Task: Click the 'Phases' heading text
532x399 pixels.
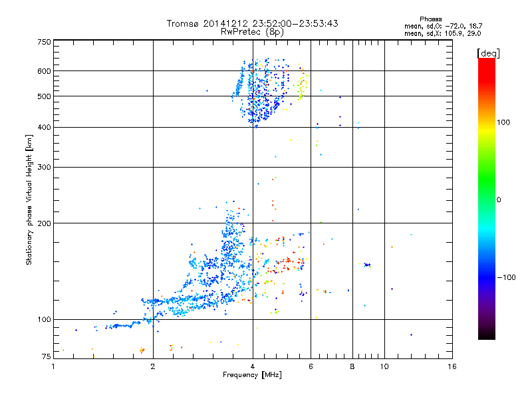Action: (430, 19)
